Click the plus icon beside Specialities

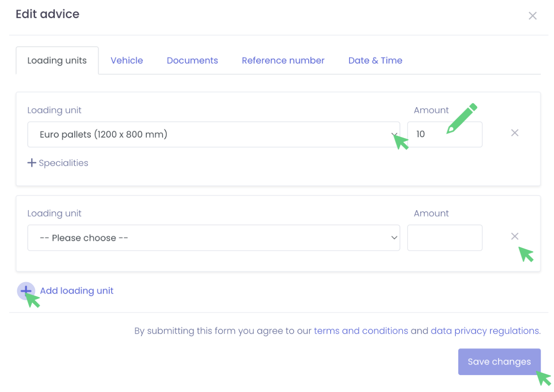(x=31, y=163)
